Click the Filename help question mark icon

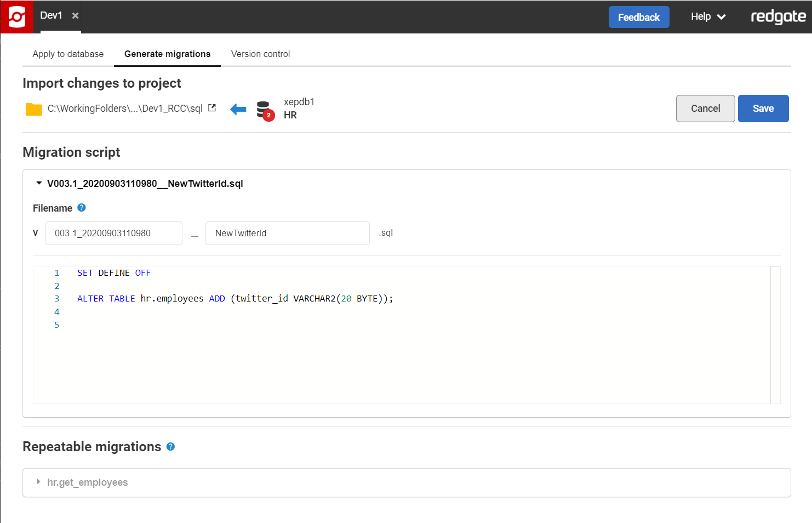pos(82,208)
